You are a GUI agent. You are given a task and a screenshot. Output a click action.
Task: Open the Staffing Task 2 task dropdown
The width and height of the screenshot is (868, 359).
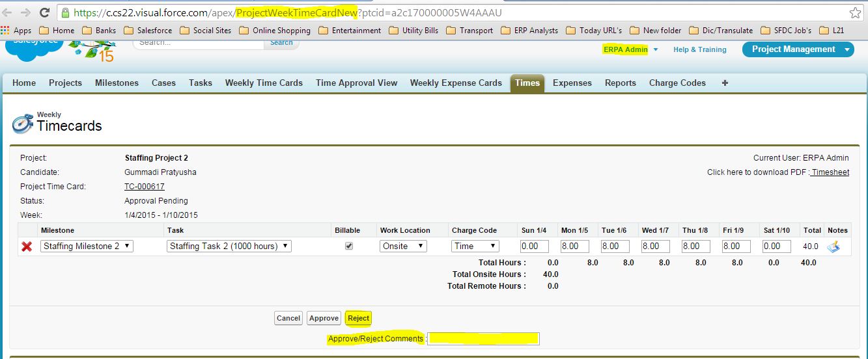click(x=229, y=246)
